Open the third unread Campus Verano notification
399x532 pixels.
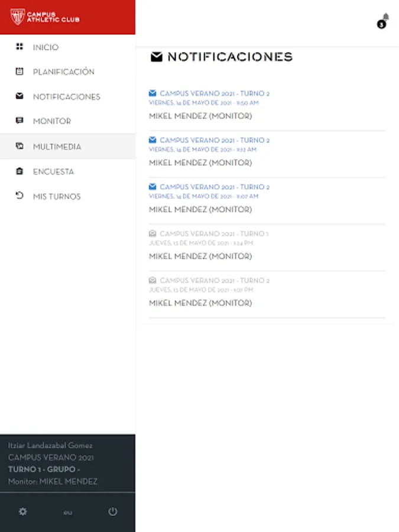(x=267, y=198)
